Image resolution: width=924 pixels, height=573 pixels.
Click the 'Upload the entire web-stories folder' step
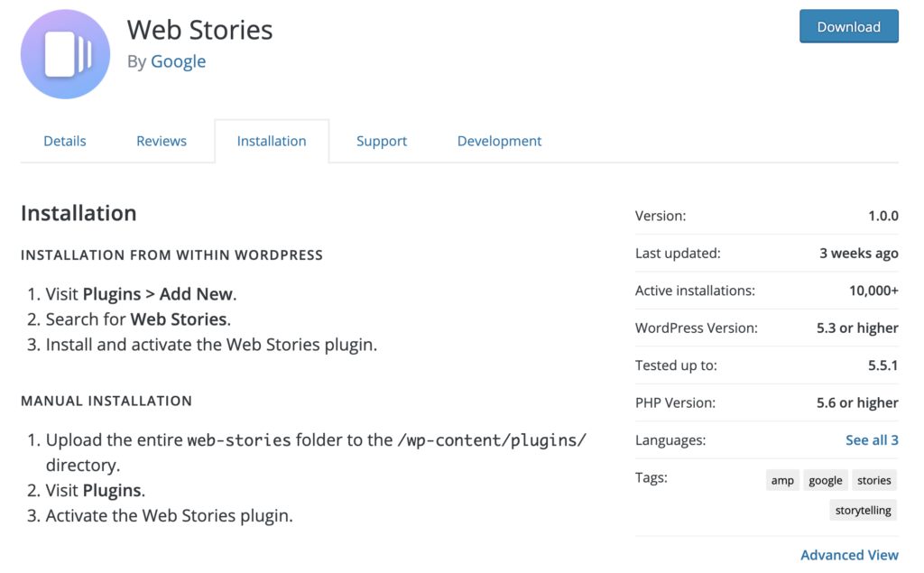click(317, 452)
